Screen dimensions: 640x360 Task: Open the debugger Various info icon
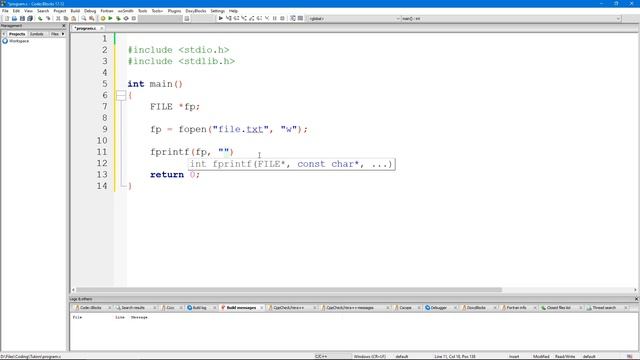coord(300,18)
